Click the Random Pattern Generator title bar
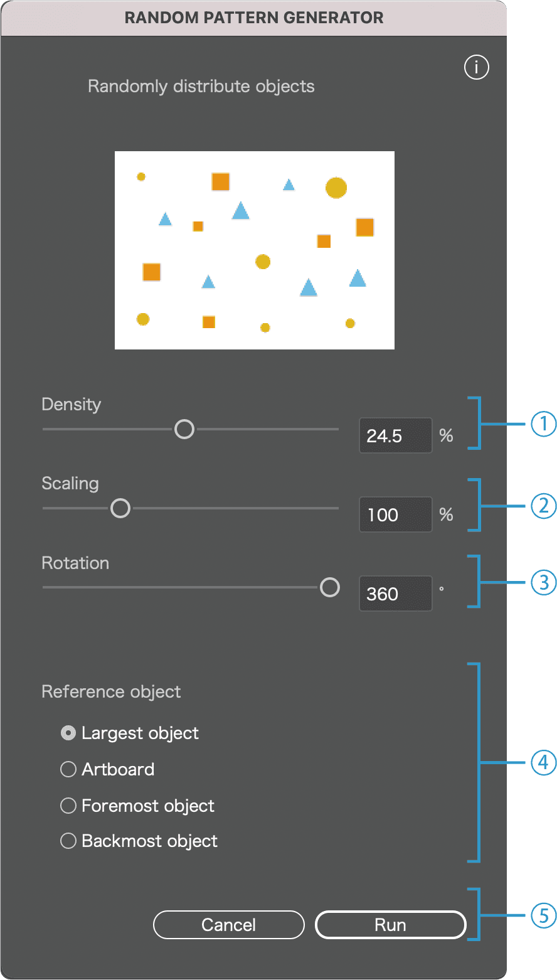557x980 pixels. tap(254, 18)
